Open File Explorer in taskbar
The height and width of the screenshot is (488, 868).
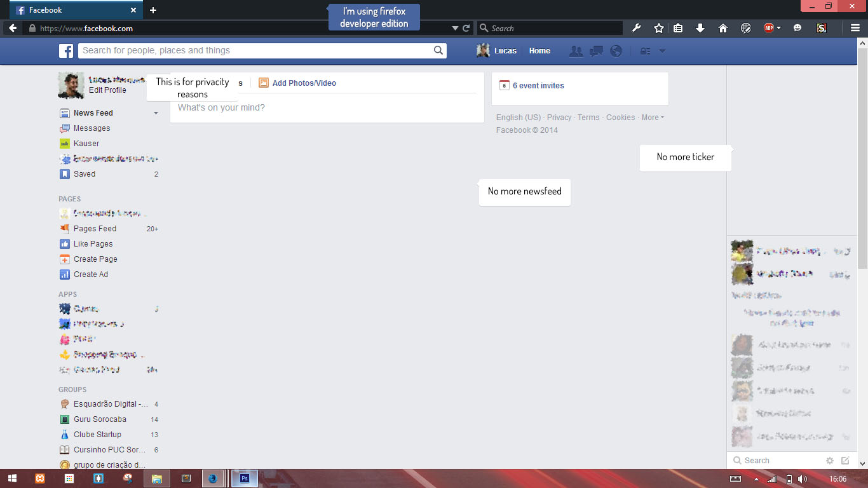[157, 478]
